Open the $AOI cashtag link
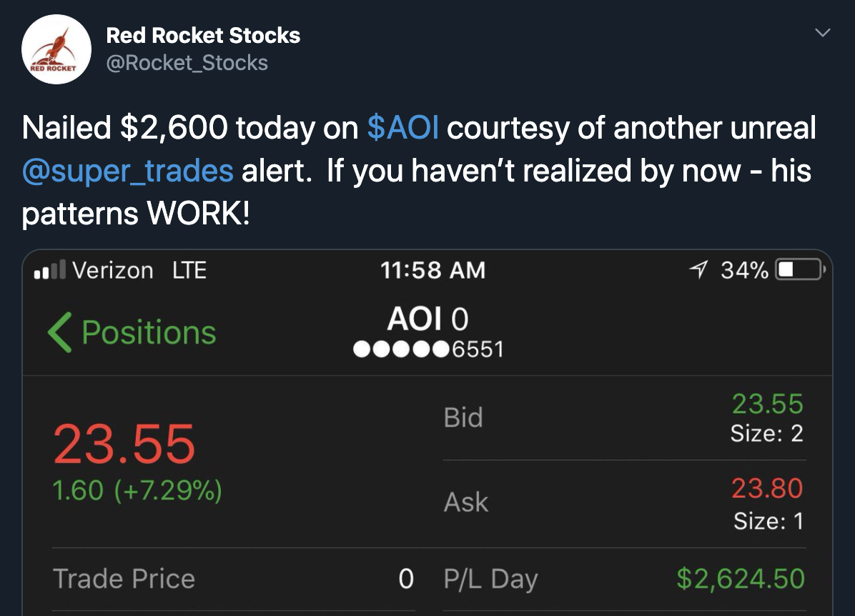 [402, 129]
